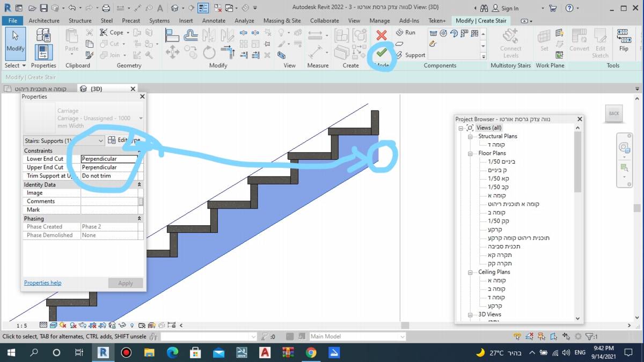The image size is (644, 362).
Task: Select the Run stair component
Action: coord(405,32)
